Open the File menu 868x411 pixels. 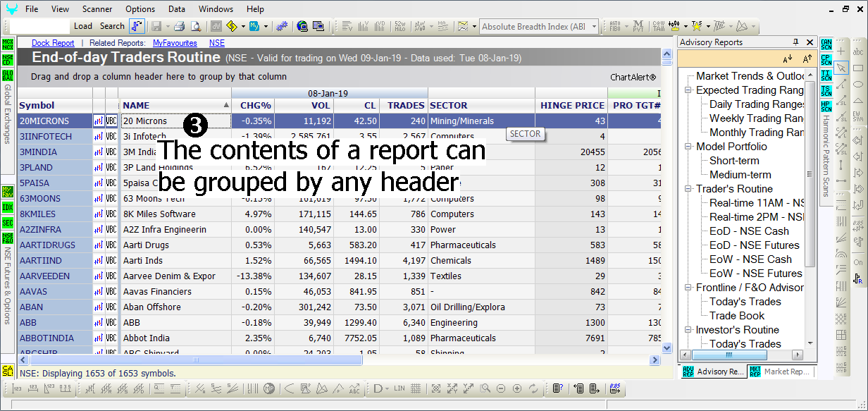pyautogui.click(x=32, y=9)
